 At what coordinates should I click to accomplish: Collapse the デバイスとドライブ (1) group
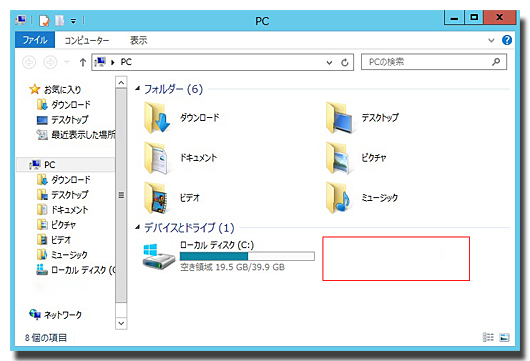click(138, 227)
